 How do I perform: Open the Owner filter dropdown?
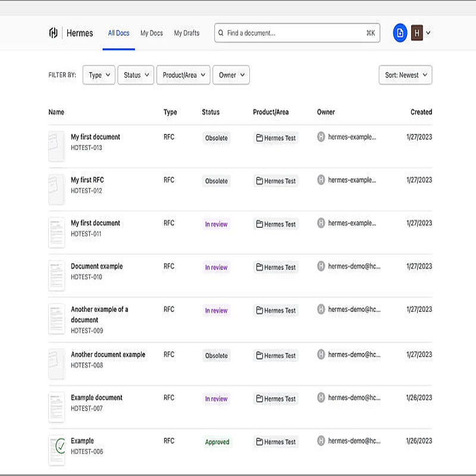point(231,75)
